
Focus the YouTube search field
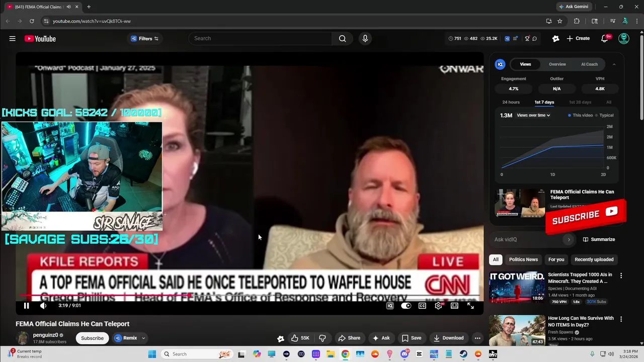pyautogui.click(x=261, y=39)
